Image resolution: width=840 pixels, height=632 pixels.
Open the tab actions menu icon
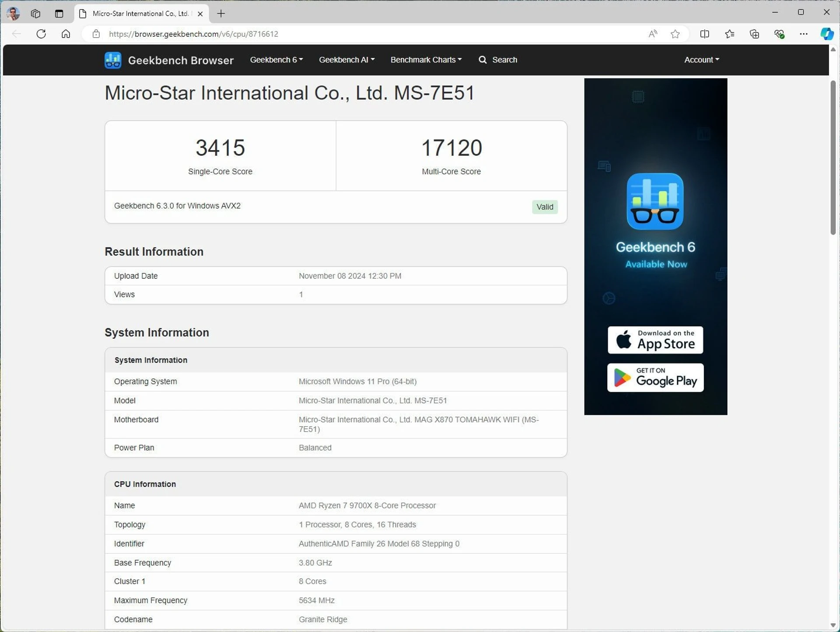click(x=59, y=14)
